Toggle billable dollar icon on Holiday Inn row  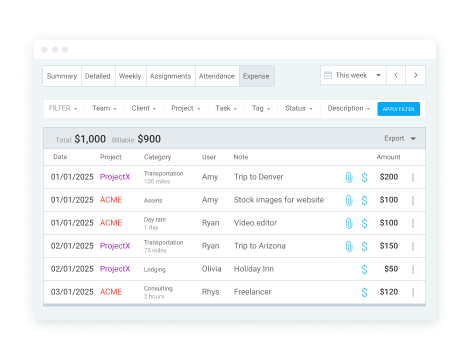click(x=364, y=269)
